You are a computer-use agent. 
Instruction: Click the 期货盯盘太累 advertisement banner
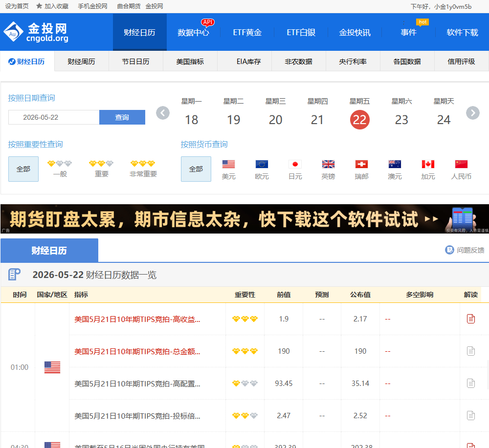point(245,219)
